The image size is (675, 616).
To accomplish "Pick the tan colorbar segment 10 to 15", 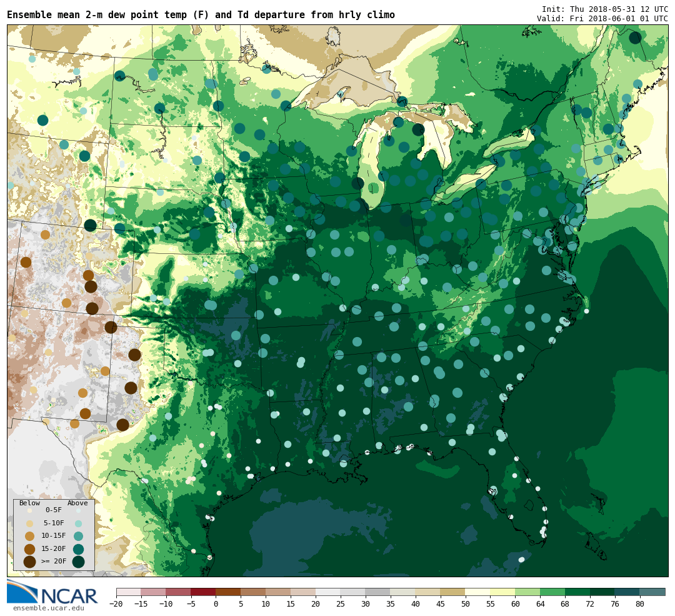I will pyautogui.click(x=279, y=592).
